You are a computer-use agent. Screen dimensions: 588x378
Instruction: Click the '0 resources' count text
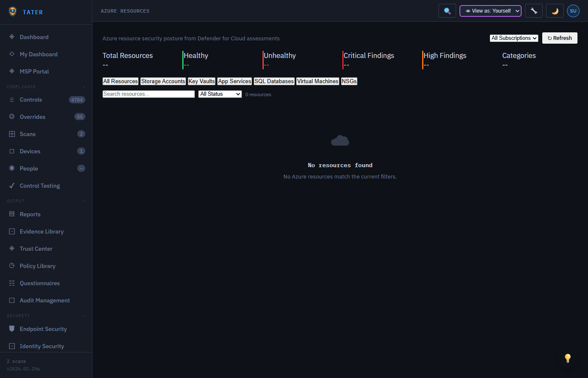click(258, 94)
